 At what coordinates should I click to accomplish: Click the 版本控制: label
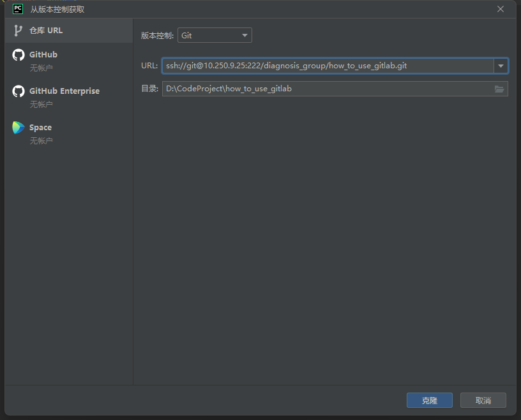tap(157, 36)
